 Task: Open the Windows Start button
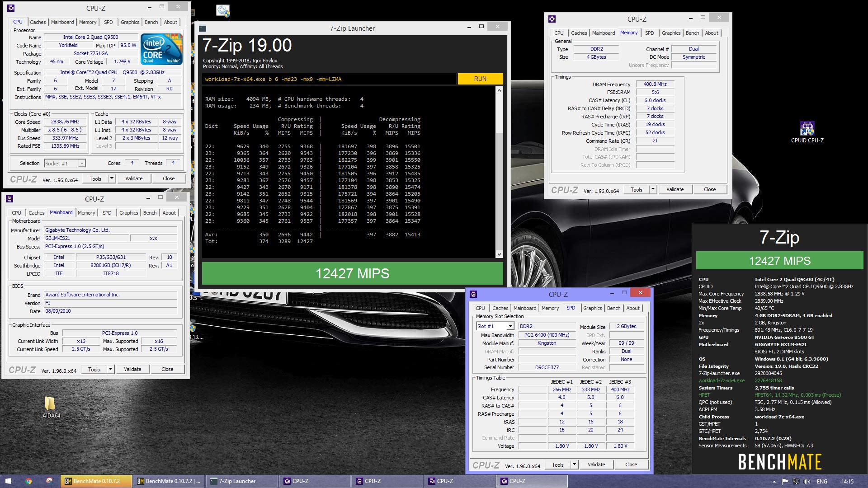point(8,481)
